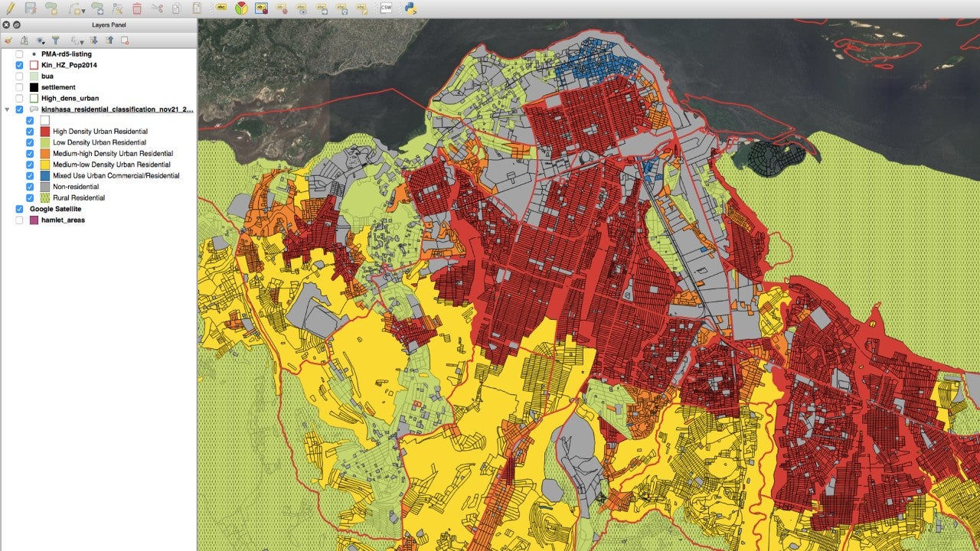Click the Delete Selected trash icon

137,8
